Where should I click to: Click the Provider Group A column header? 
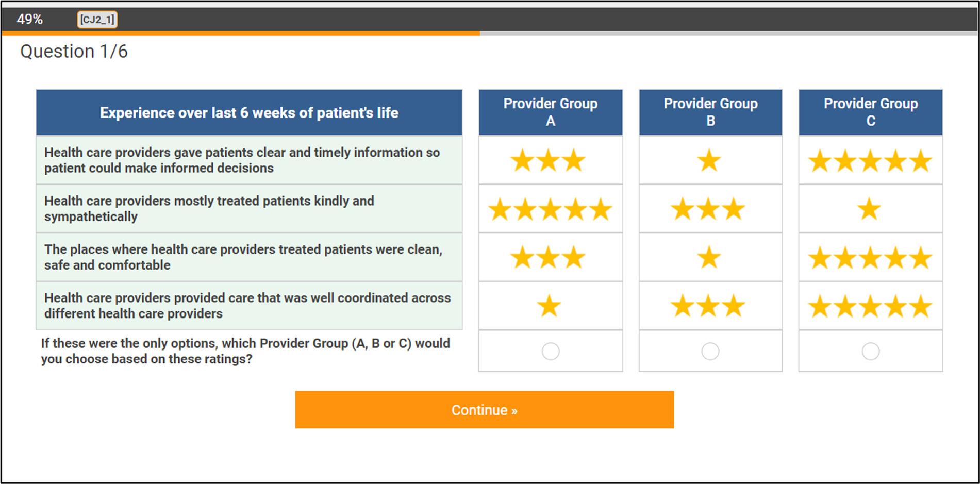pos(550,112)
